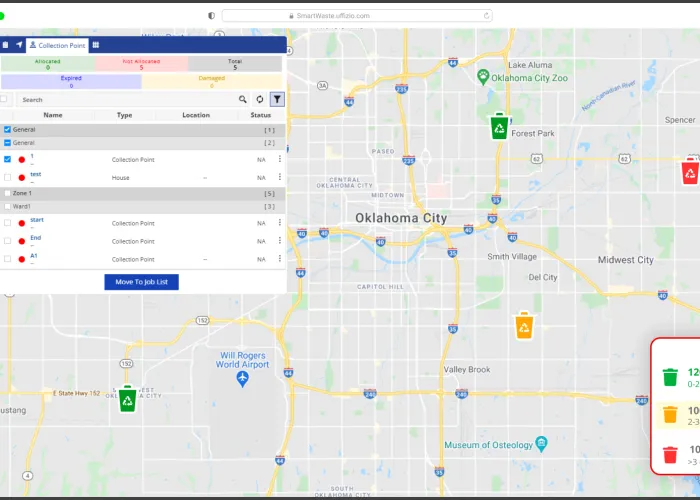The height and width of the screenshot is (500, 700).
Task: Open three-dot menu for 'test' row
Action: pyautogui.click(x=280, y=177)
